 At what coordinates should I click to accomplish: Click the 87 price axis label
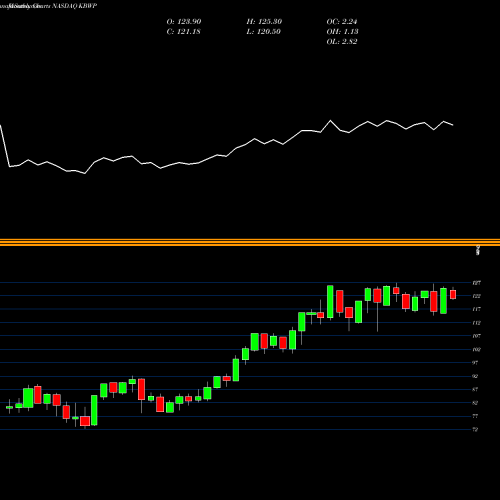pyautogui.click(x=475, y=389)
